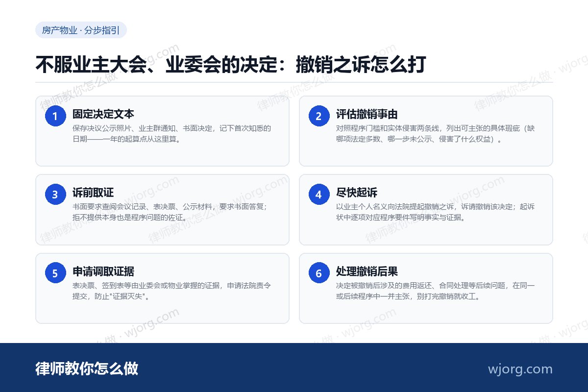Click the description starting 表决票、签到表等

tap(172, 291)
